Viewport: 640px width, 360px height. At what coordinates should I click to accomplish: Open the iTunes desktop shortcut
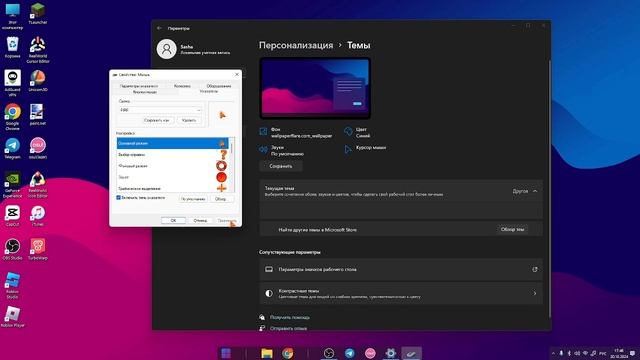point(38,216)
